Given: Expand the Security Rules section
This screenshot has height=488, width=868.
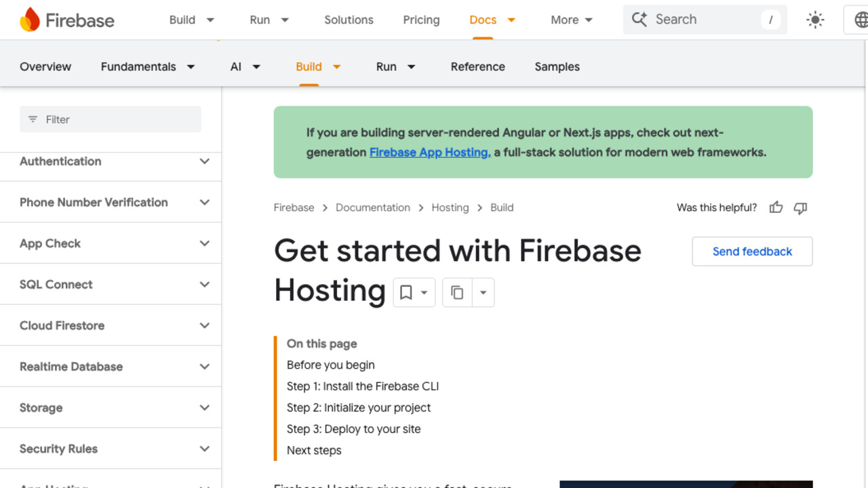Looking at the screenshot, I should pyautogui.click(x=204, y=449).
